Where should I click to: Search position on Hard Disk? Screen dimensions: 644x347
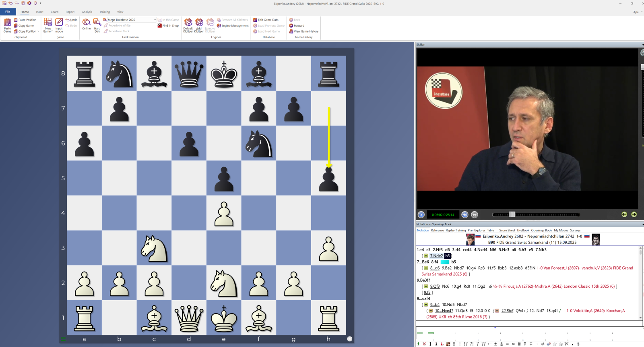coord(97,24)
